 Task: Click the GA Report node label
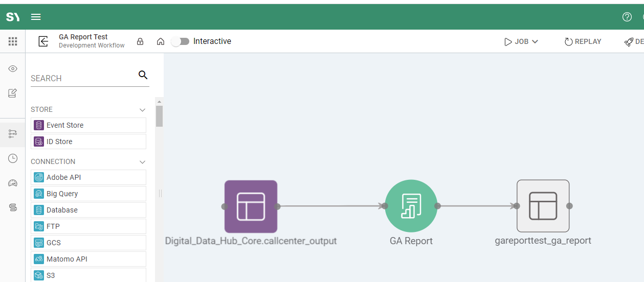(411, 241)
